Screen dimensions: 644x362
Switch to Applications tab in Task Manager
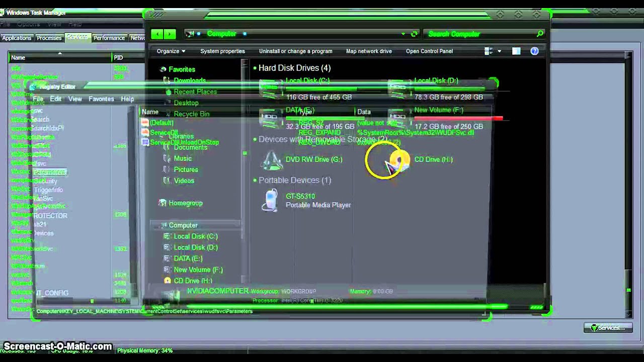(17, 38)
